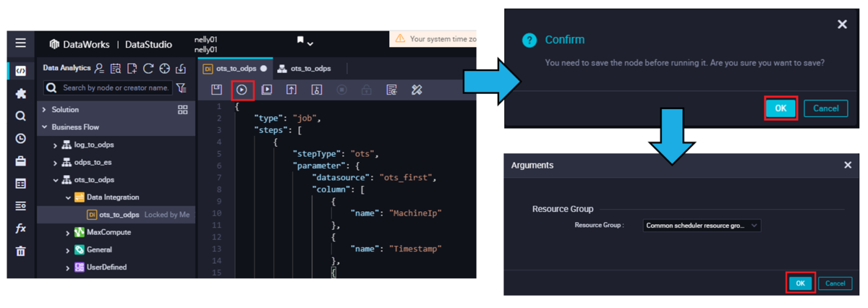The image size is (868, 308).
Task: Click the tools conversion icon in toolbar
Action: tap(417, 90)
